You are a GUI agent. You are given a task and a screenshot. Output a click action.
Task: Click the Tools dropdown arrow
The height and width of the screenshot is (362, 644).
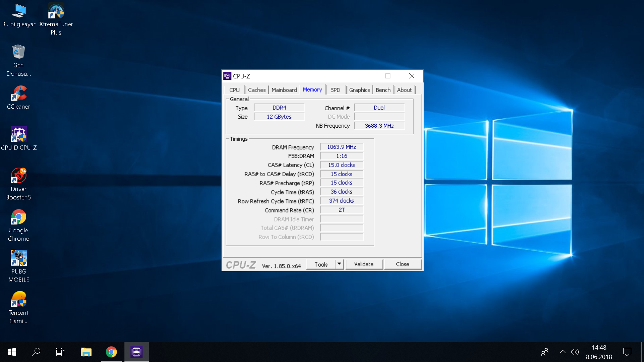tap(339, 264)
